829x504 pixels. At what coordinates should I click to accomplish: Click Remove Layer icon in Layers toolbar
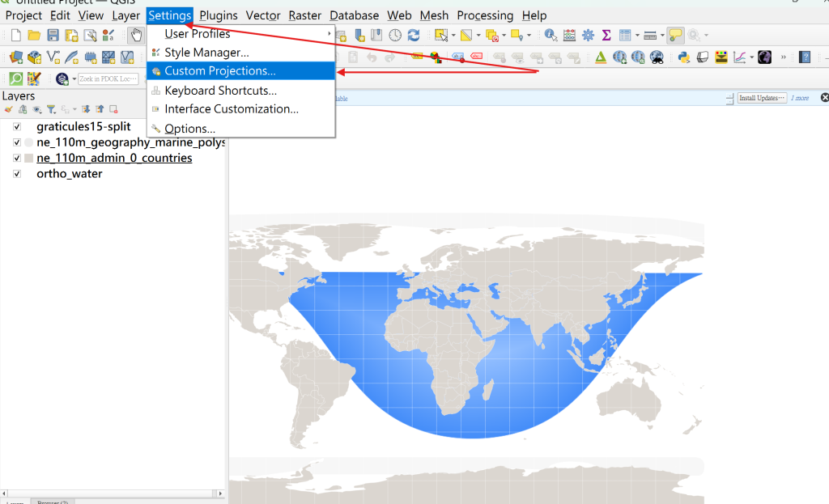(113, 109)
